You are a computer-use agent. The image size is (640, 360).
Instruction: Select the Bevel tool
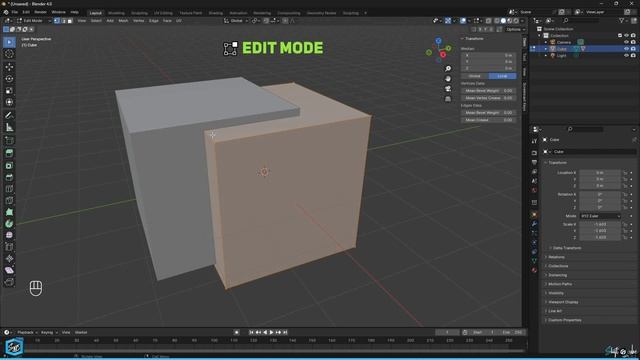click(9, 177)
